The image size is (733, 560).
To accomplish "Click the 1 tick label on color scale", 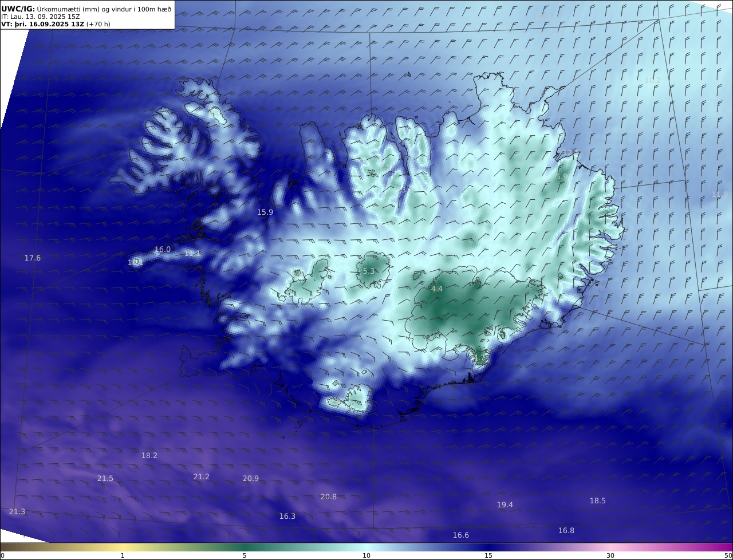I will tap(123, 555).
